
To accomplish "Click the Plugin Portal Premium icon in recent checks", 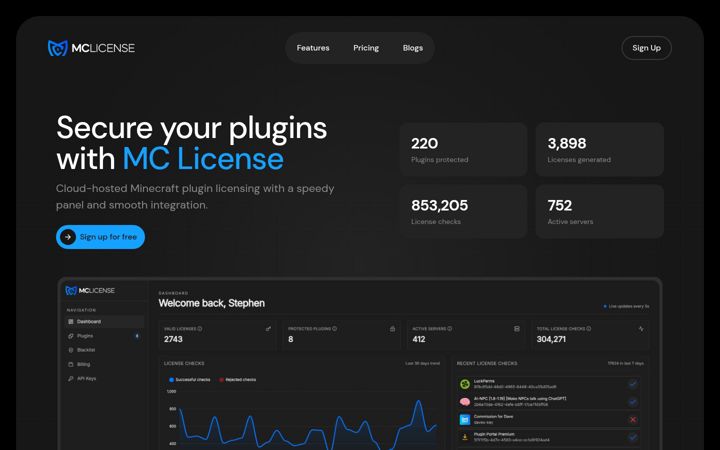I will coord(465,437).
